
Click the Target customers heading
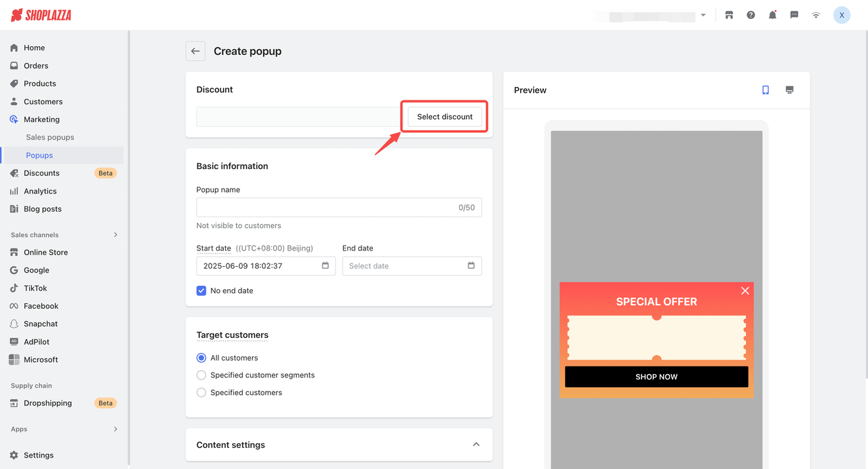click(x=233, y=335)
